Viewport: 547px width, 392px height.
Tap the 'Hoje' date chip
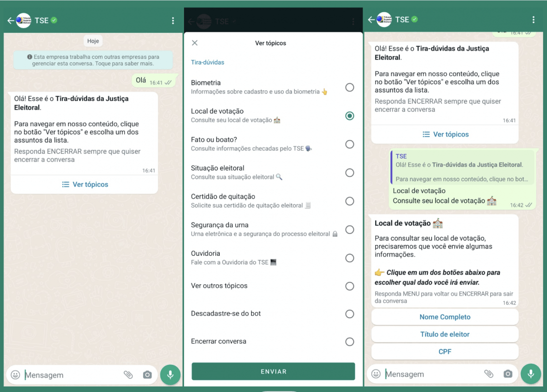tap(93, 41)
